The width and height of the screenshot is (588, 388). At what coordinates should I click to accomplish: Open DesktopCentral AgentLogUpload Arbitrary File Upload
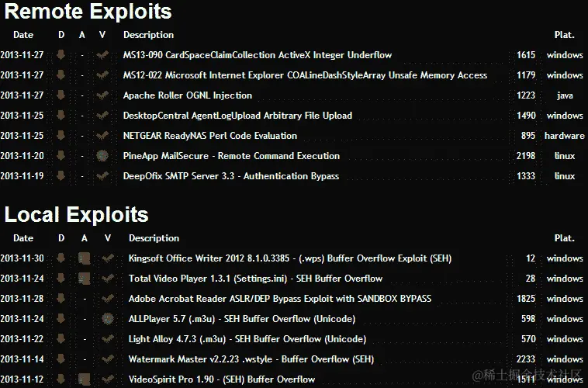click(x=237, y=116)
